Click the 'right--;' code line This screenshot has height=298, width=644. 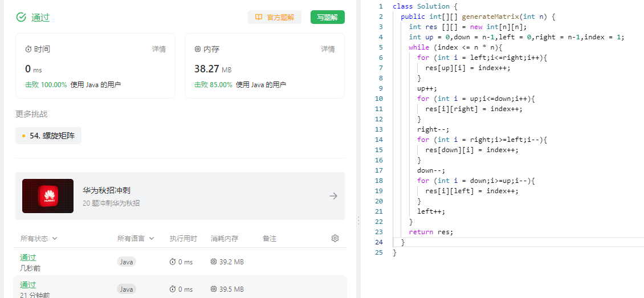(433, 129)
